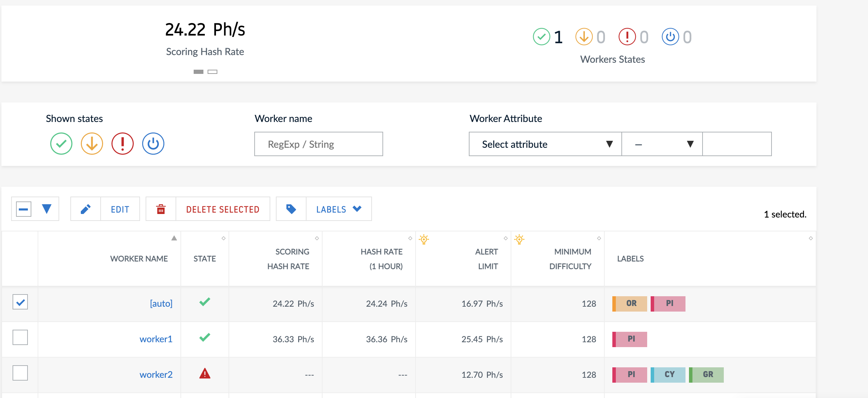Toggle the red alert state filter
868x398 pixels.
click(x=122, y=144)
